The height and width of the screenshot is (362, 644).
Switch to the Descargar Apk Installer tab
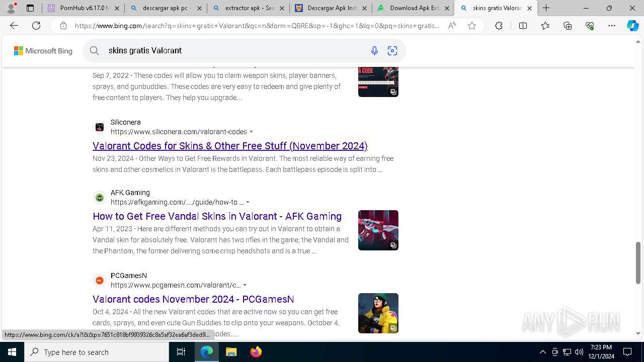(x=331, y=8)
